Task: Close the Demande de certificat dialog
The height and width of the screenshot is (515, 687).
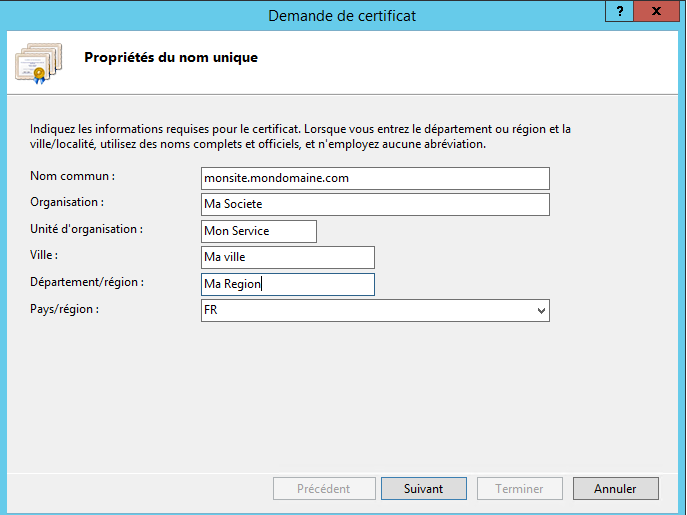Action: [x=656, y=11]
